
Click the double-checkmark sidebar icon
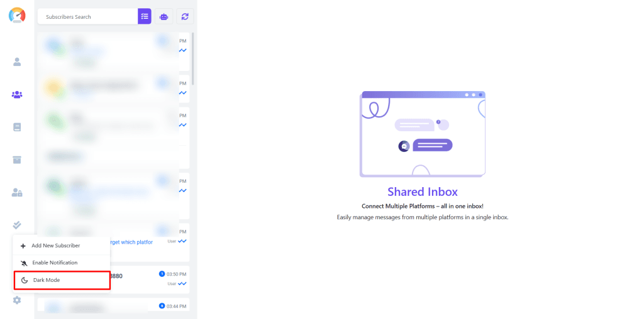tap(17, 225)
